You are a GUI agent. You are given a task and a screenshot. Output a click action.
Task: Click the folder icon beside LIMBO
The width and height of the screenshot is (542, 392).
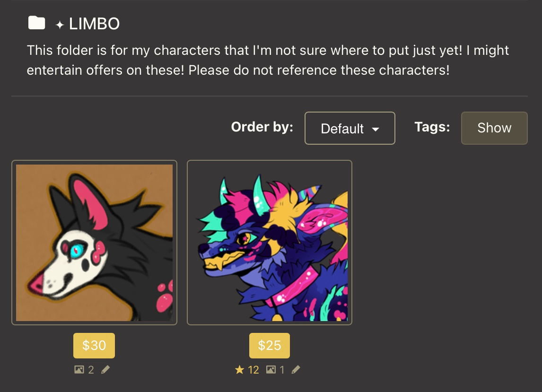pyautogui.click(x=36, y=23)
